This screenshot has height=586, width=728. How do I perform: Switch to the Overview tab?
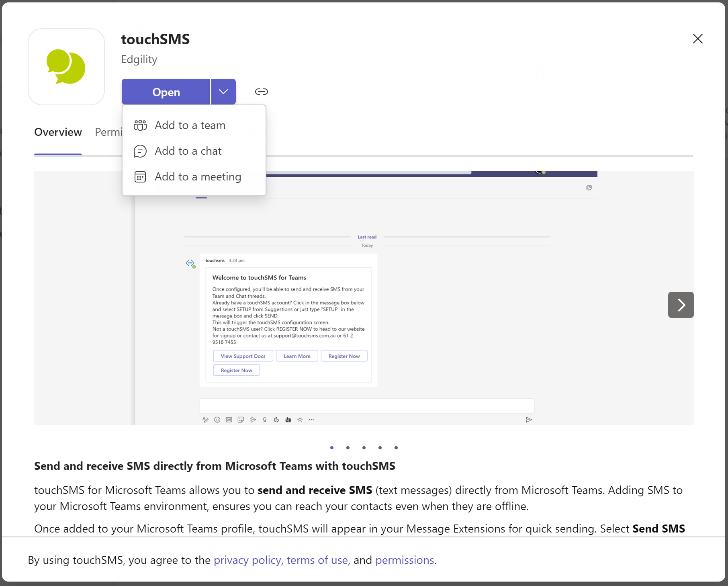coord(58,132)
